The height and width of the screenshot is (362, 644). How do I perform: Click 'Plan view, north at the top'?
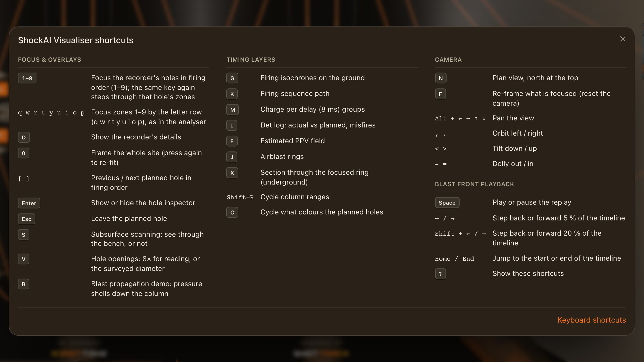535,78
